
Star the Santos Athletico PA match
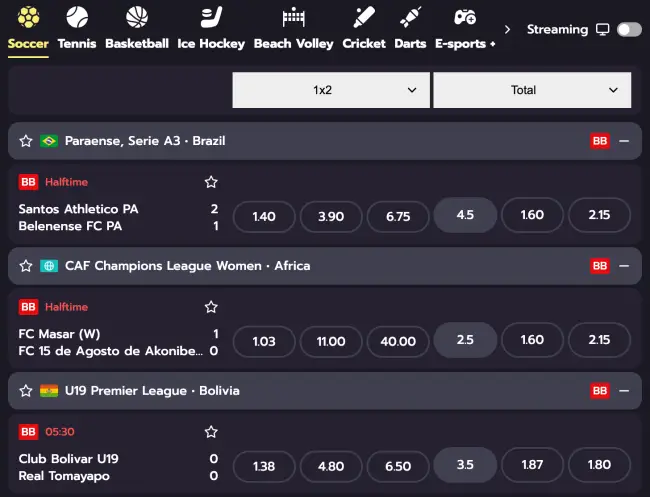(x=211, y=182)
